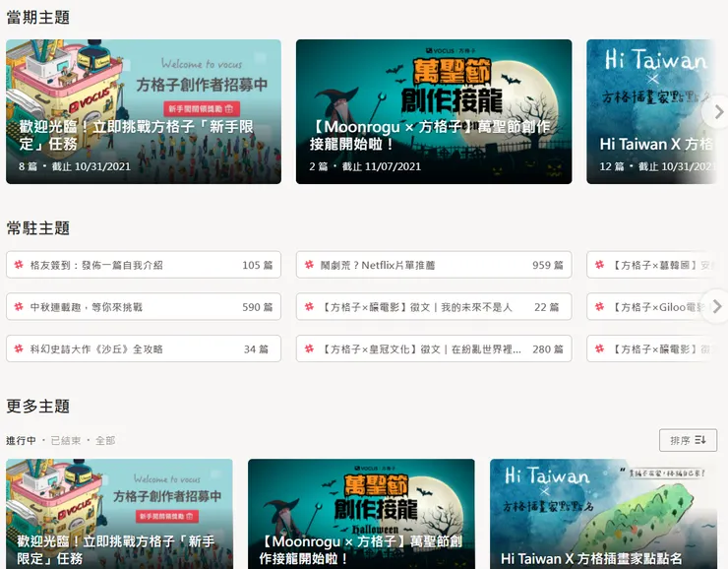Click hashtag icon beside 皇冠文化 徵文 topic
Viewport: 728px width, 569px height.
pos(309,348)
